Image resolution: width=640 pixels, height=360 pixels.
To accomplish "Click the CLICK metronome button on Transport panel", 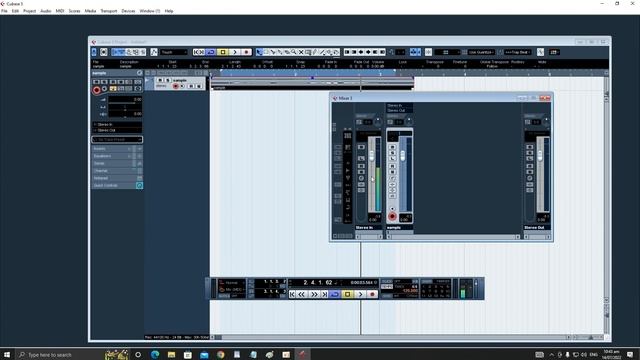I will (x=387, y=281).
